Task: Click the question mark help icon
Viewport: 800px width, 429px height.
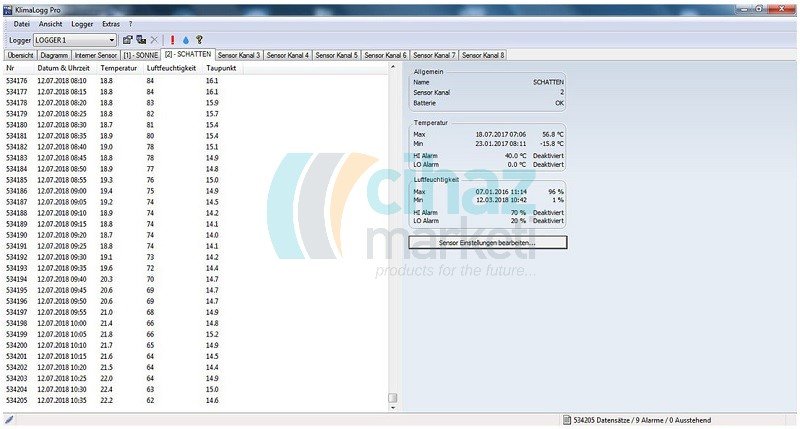Action: (x=199, y=40)
